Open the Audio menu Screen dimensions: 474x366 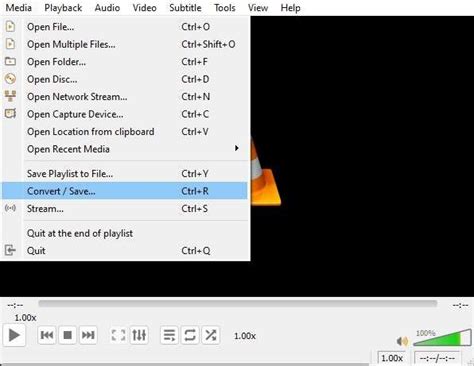[x=107, y=7]
